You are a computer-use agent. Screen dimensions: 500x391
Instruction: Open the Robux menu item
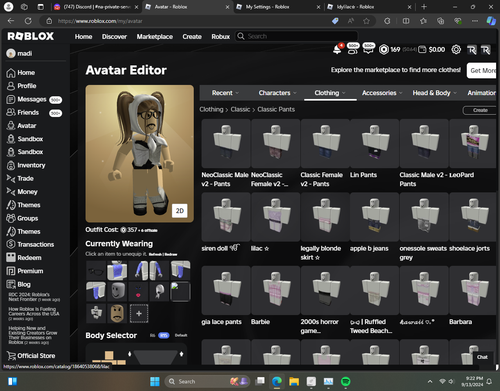(221, 36)
